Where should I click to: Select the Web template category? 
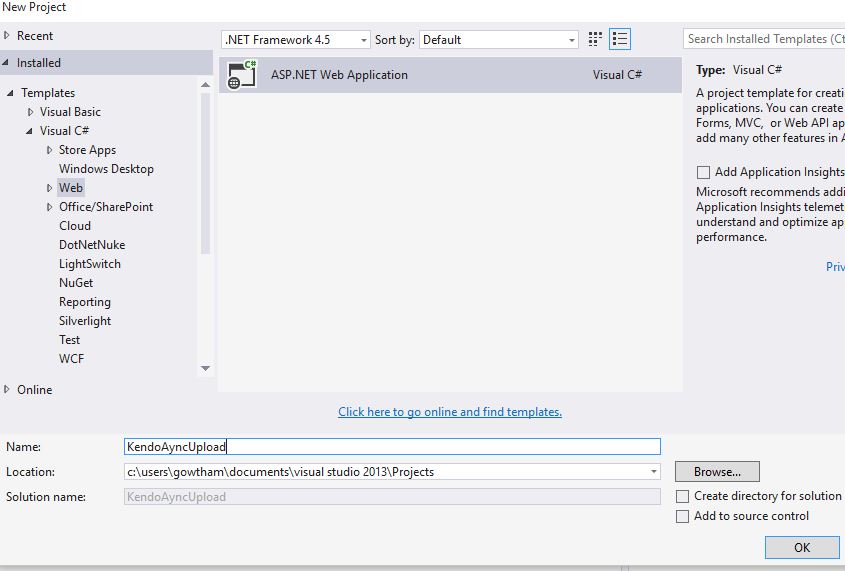pyautogui.click(x=71, y=188)
